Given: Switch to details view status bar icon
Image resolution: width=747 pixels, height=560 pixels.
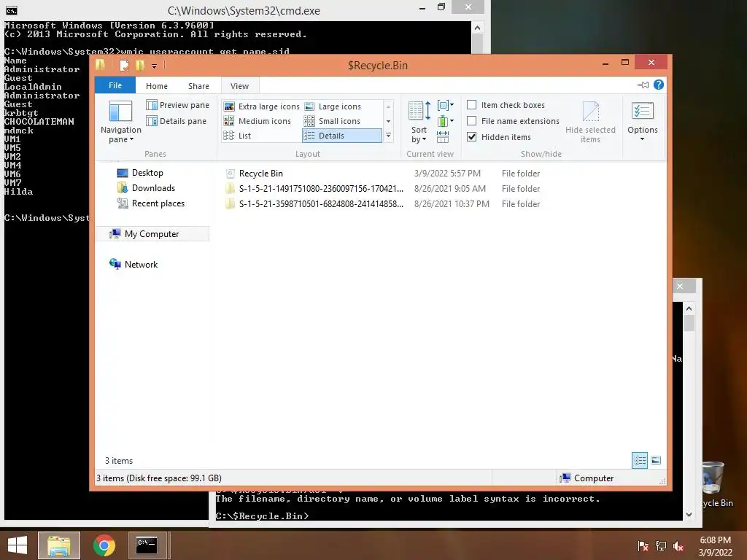Looking at the screenshot, I should [x=639, y=461].
